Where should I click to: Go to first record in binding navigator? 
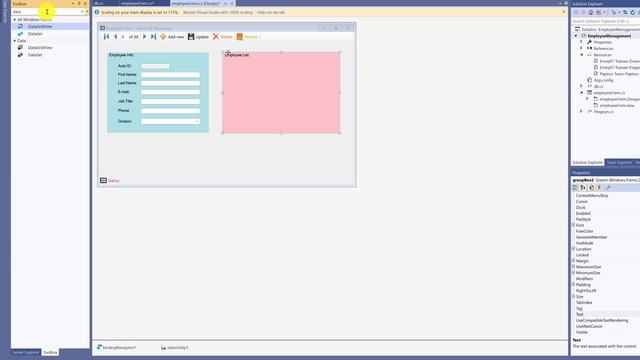(x=107, y=37)
